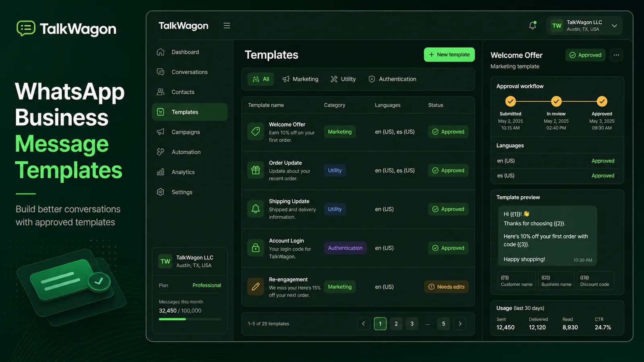Viewport: 644px width, 362px height.
Task: Click the Template name column header
Action: click(x=266, y=105)
